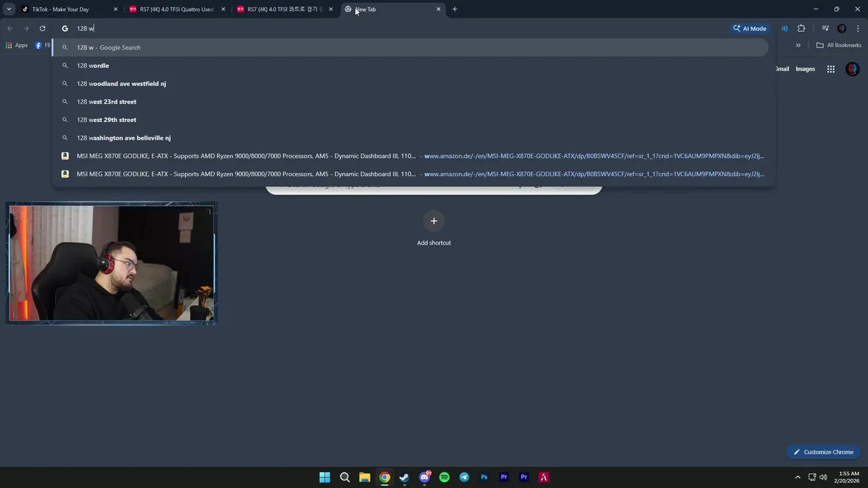Expand hidden bookmarks with the double chevron
The height and width of the screenshot is (488, 868).
[x=798, y=45]
